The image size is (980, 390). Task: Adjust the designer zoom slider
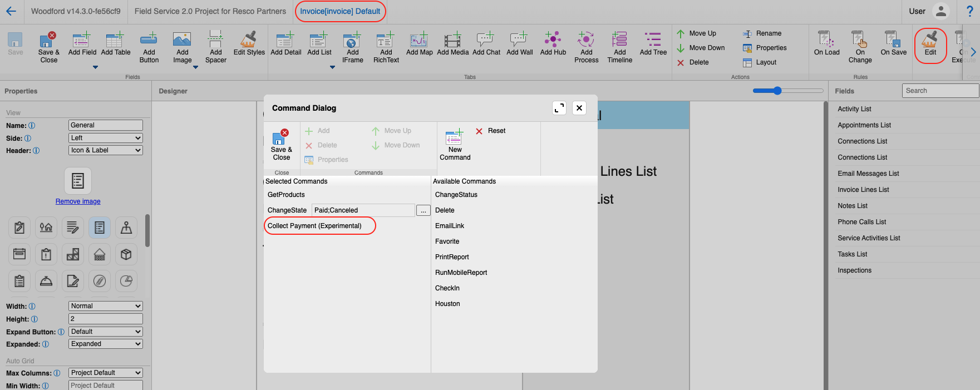pyautogui.click(x=777, y=91)
